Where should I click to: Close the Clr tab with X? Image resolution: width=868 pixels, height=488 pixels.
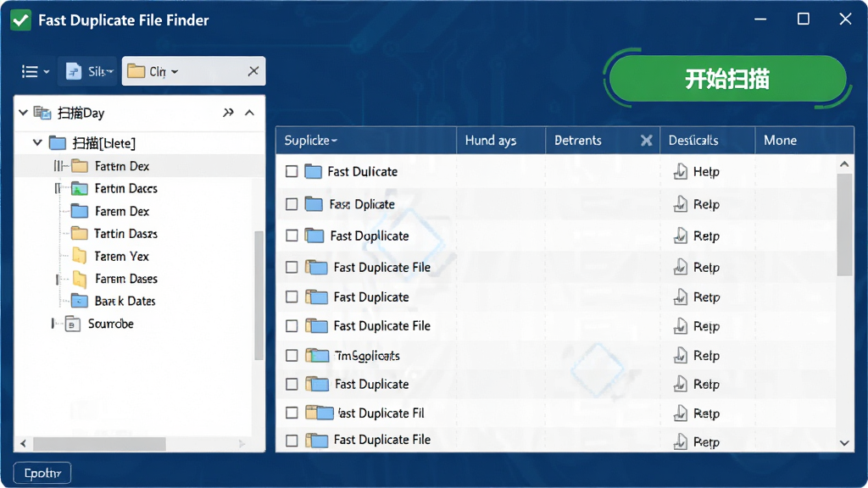[x=253, y=71]
